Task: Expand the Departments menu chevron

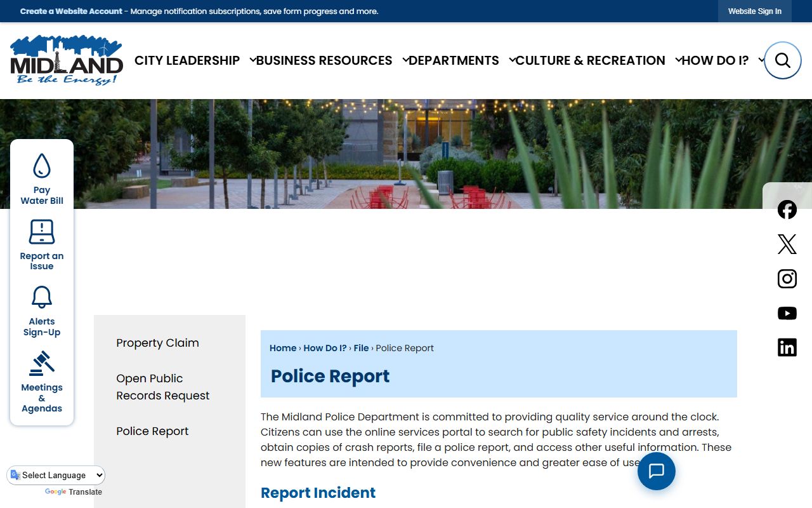Action: 512,60
